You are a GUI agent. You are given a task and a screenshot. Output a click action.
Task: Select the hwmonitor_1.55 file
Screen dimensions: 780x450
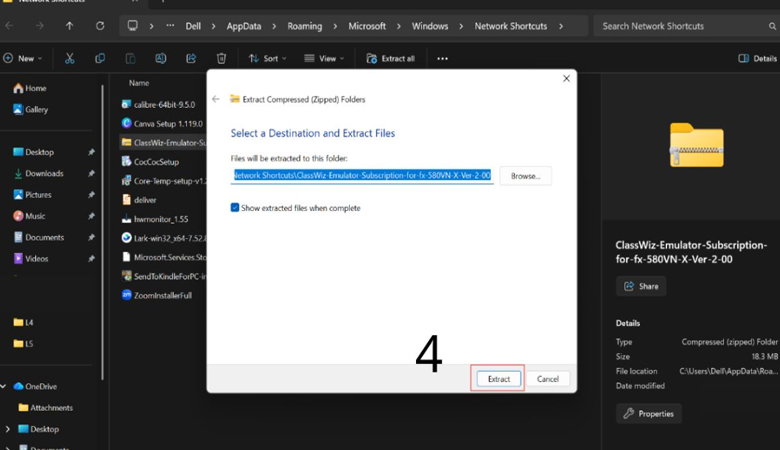(x=155, y=219)
